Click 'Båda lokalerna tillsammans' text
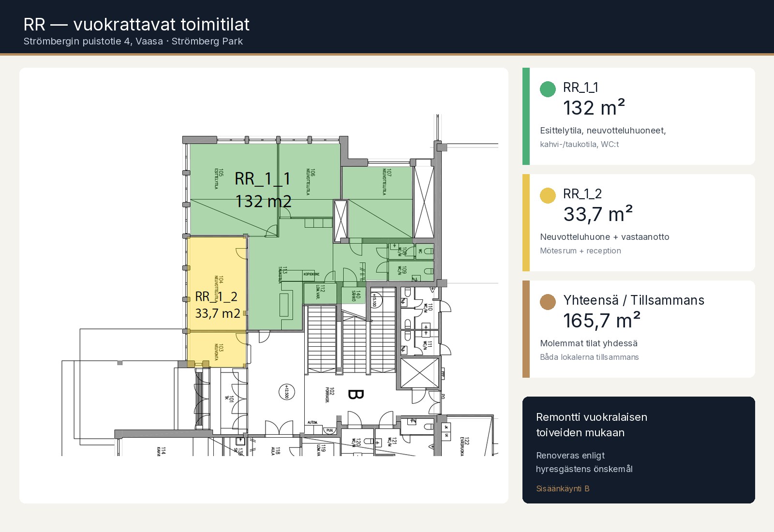Image resolution: width=774 pixels, height=532 pixels. tap(589, 357)
